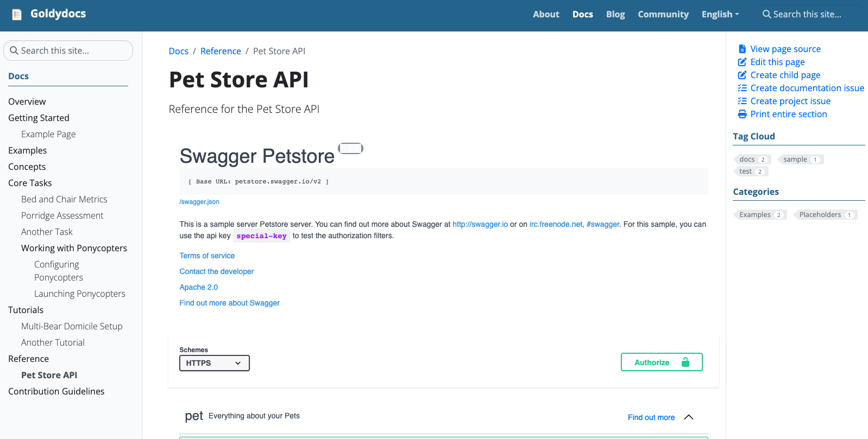Image resolution: width=868 pixels, height=439 pixels.
Task: Collapse the pet section chevron
Action: click(x=689, y=417)
